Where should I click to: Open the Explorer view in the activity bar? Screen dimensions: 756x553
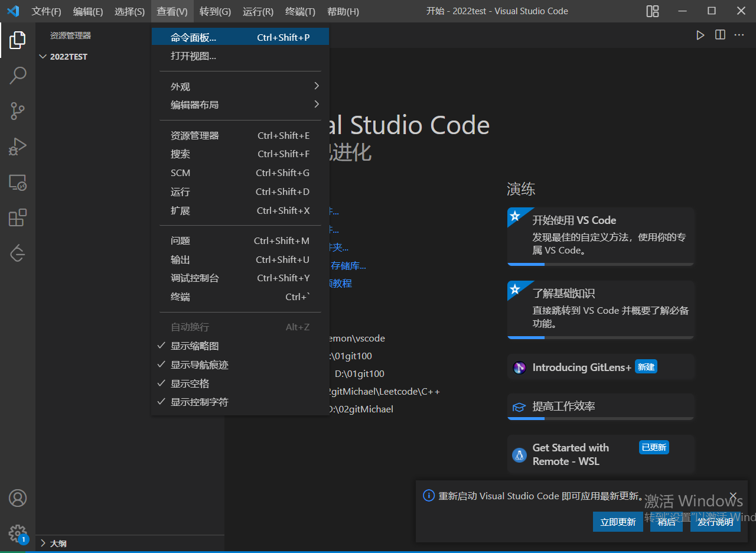pos(18,40)
